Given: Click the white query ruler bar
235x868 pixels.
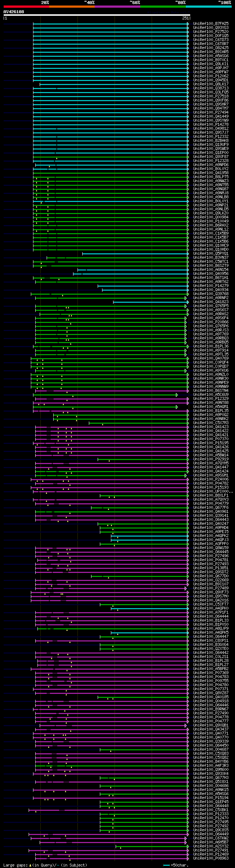Looking at the screenshot, I should 97,15.
